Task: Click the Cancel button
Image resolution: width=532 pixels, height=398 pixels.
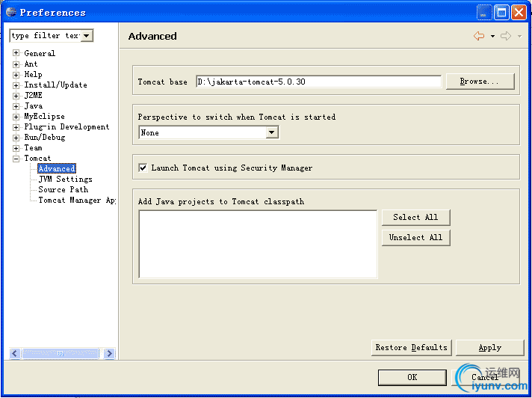Action: 485,377
